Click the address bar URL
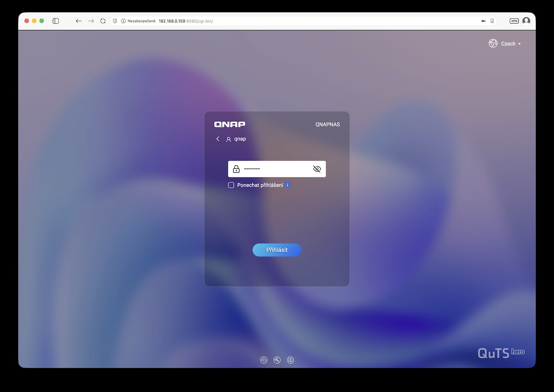Viewport: 554px width, 392px height. pyautogui.click(x=186, y=21)
